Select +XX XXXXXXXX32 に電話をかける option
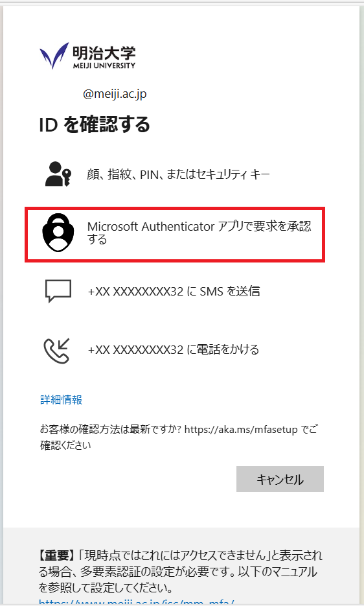Screen dimensions: 364x606 point(175,350)
